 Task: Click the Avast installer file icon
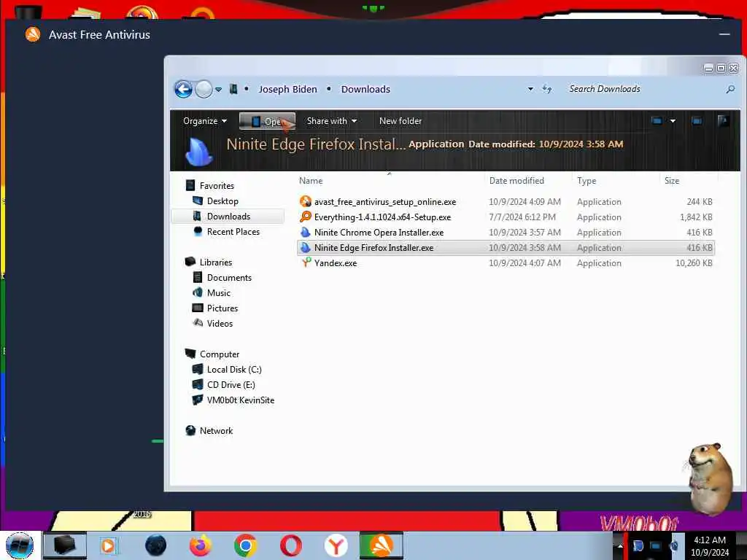tap(306, 201)
